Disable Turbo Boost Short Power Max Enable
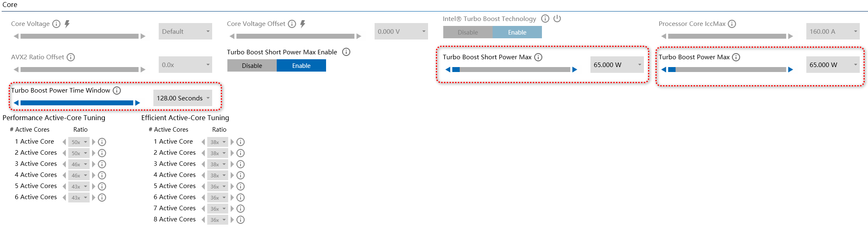 (252, 65)
